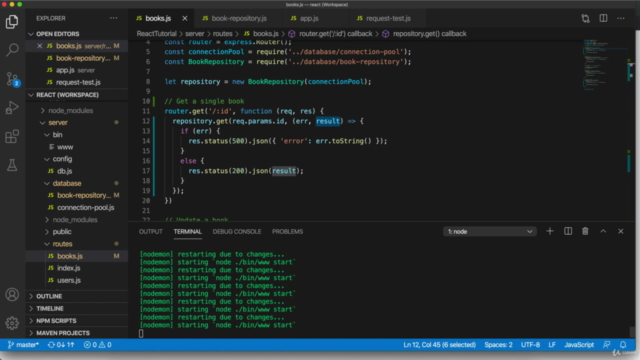Click 'routes' breadcrumb segment
The width and height of the screenshot is (640, 360).
222,34
